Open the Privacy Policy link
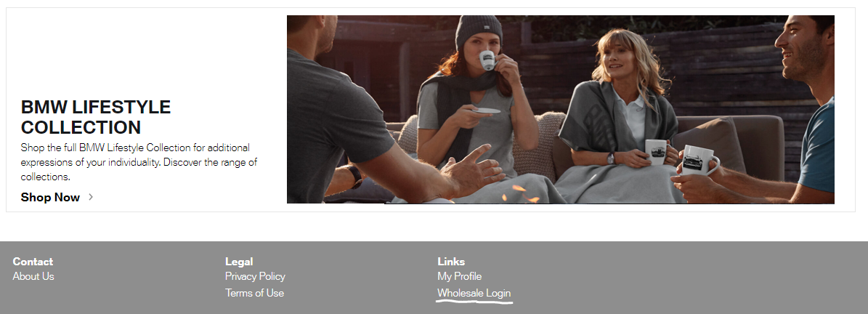Image resolution: width=868 pixels, height=314 pixels. point(255,276)
